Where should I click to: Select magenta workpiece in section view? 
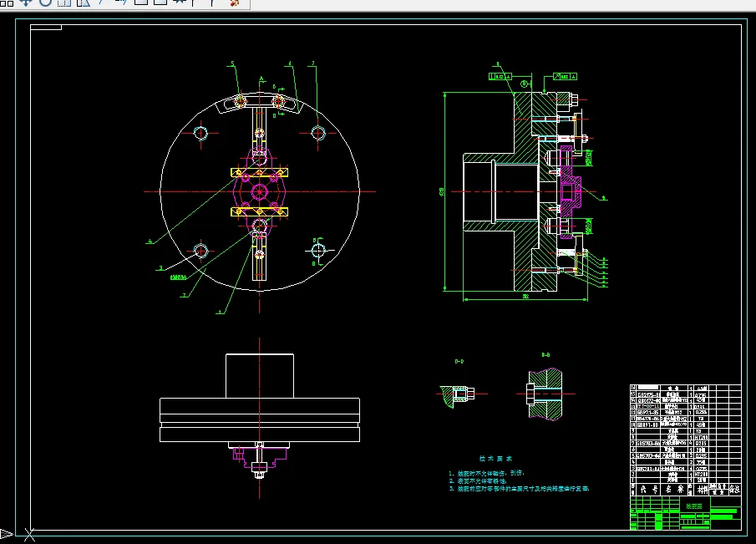tap(571, 192)
